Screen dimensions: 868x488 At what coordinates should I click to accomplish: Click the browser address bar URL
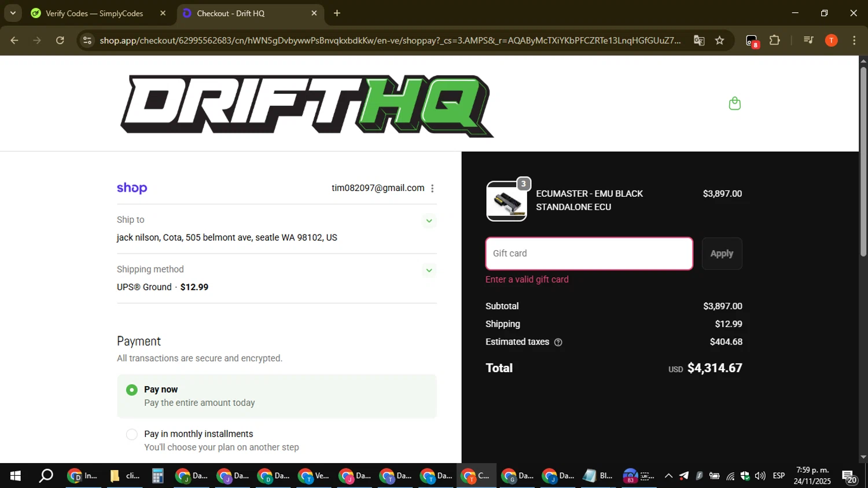[x=390, y=41]
